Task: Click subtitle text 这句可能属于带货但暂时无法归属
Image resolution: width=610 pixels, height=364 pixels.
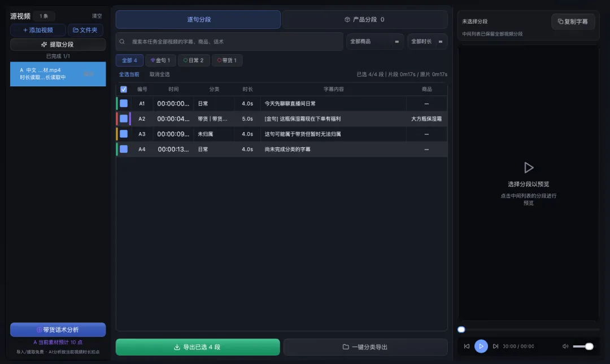Action: click(x=303, y=134)
